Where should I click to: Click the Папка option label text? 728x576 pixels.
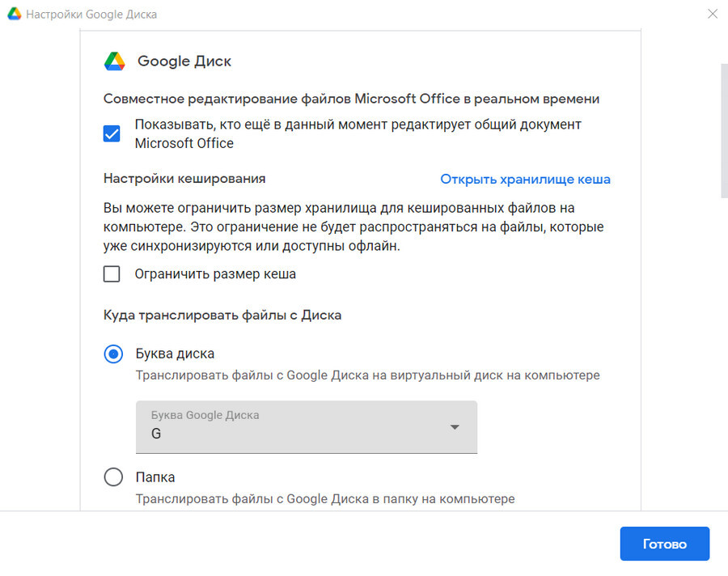coord(155,477)
